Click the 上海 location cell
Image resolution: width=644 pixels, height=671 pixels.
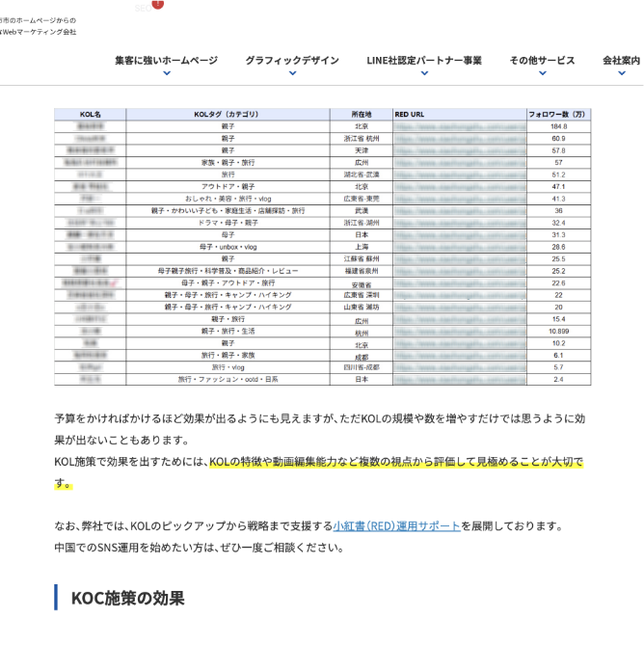coord(362,247)
